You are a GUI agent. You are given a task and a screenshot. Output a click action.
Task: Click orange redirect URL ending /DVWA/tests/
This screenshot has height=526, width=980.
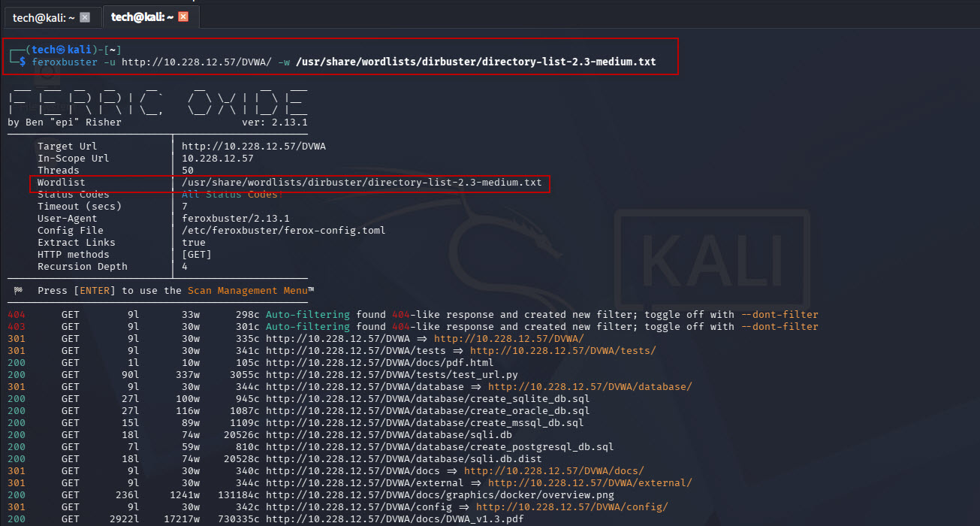563,350
